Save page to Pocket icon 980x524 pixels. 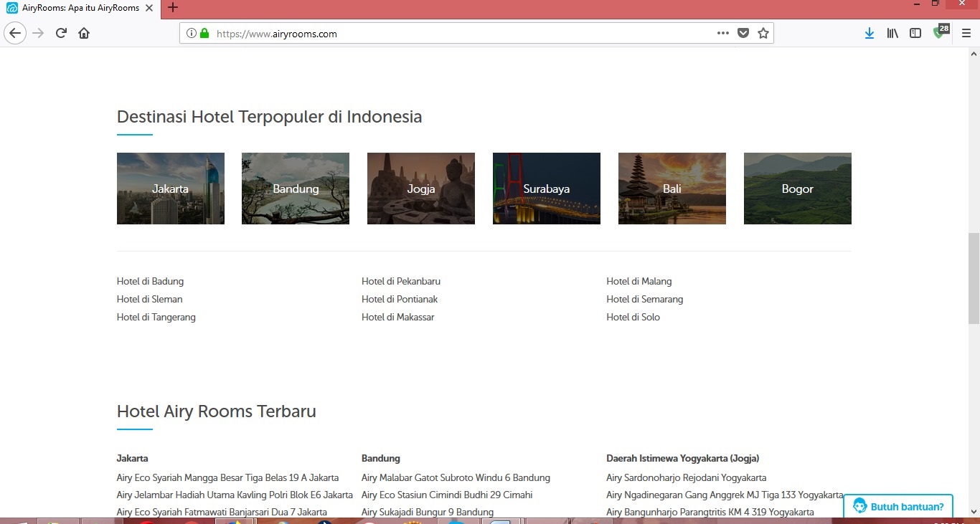743,33
